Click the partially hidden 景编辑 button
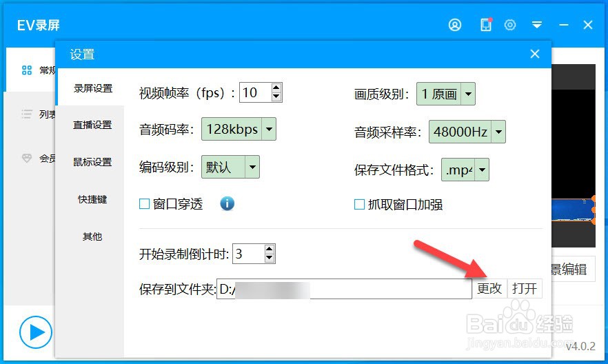 click(x=573, y=269)
